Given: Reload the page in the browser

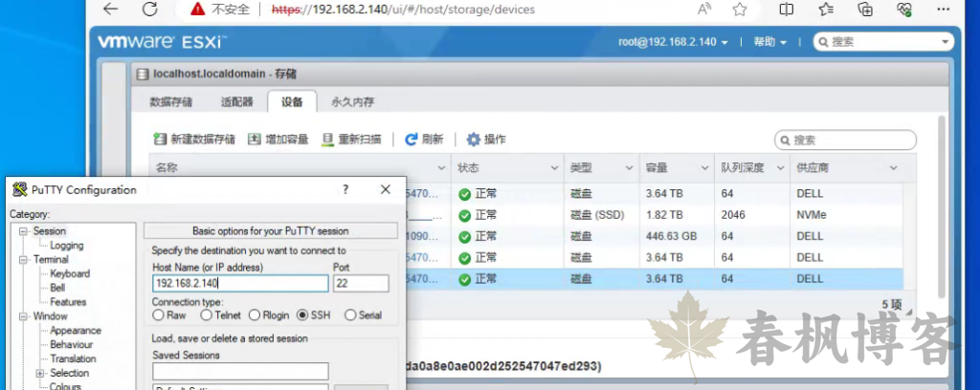Looking at the screenshot, I should tap(149, 10).
